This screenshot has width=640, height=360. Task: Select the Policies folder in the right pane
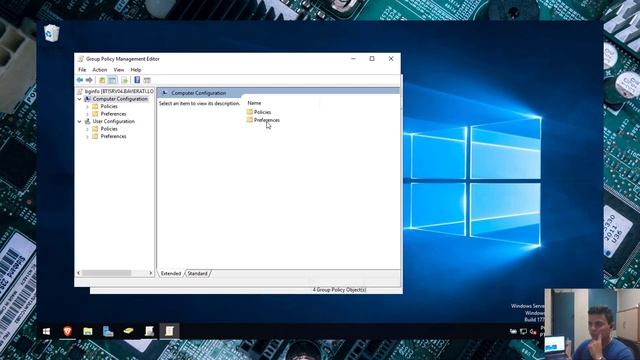point(259,112)
